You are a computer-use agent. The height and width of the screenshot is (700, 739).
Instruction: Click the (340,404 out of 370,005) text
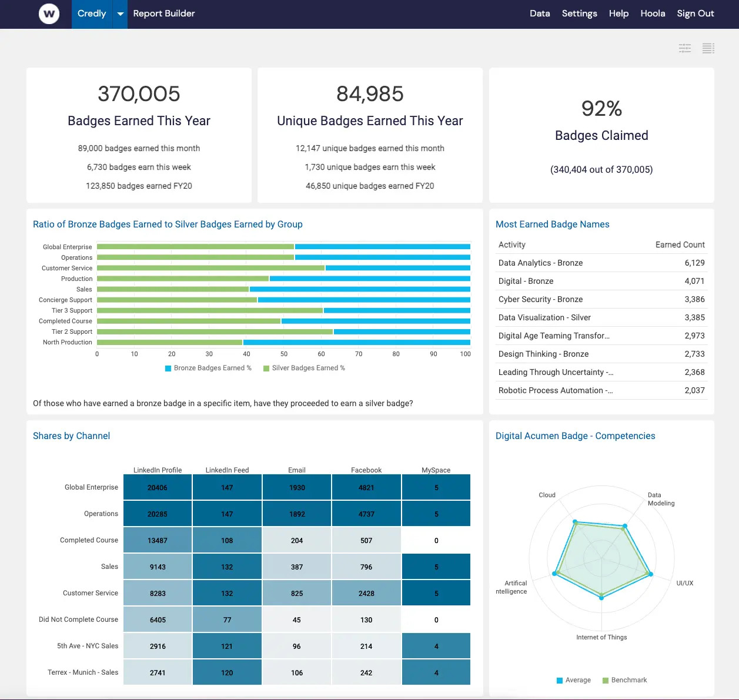tap(601, 170)
